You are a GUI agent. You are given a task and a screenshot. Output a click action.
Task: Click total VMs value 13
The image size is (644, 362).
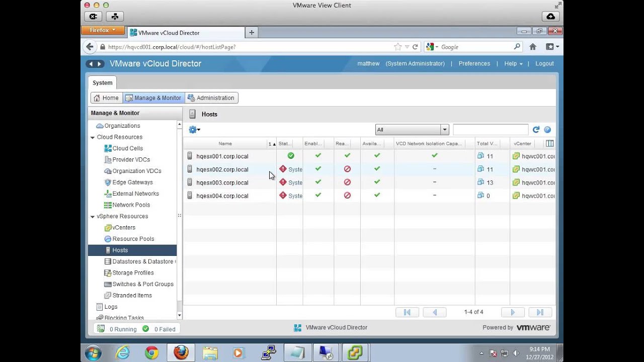tap(490, 183)
